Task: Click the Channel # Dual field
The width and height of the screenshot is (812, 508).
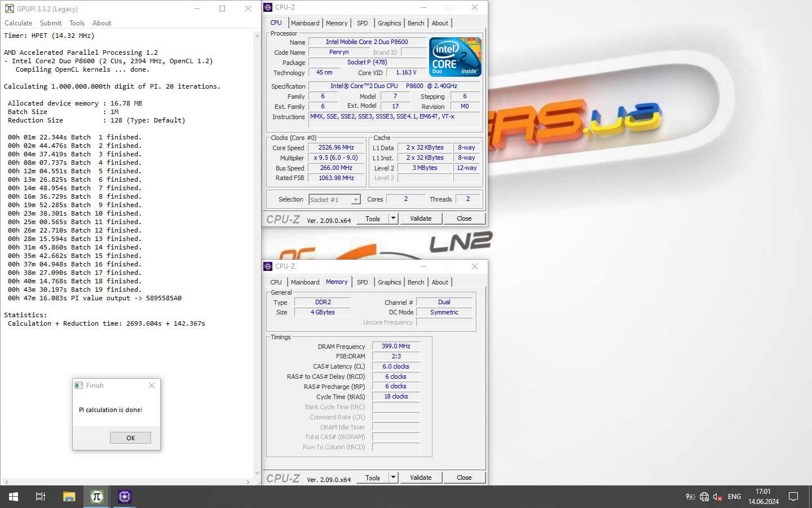Action: [x=444, y=303]
